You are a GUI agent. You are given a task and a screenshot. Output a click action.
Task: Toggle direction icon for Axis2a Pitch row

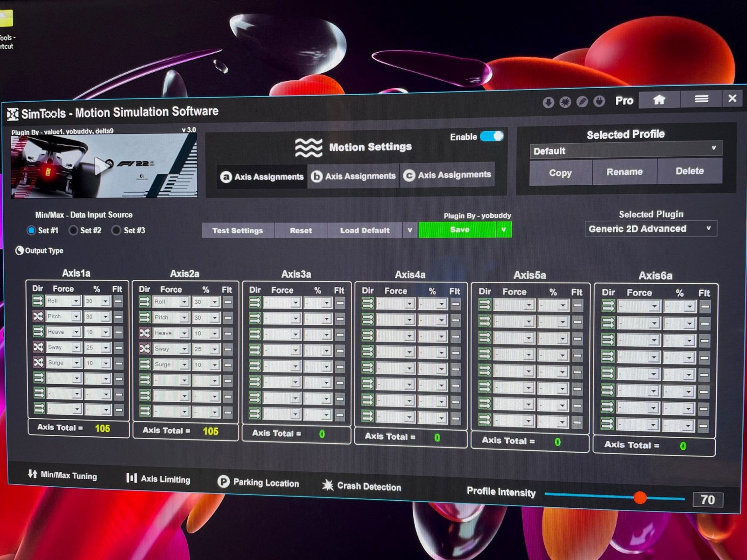coord(145,317)
